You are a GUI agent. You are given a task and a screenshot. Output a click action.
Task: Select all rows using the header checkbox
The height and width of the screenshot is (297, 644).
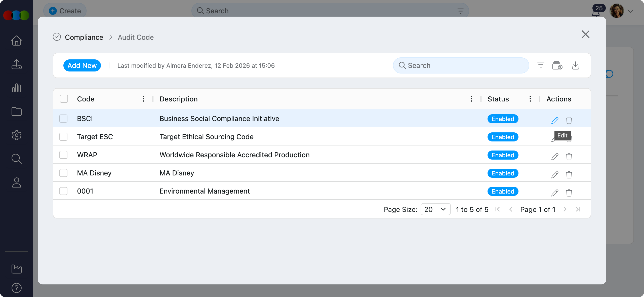click(x=63, y=99)
